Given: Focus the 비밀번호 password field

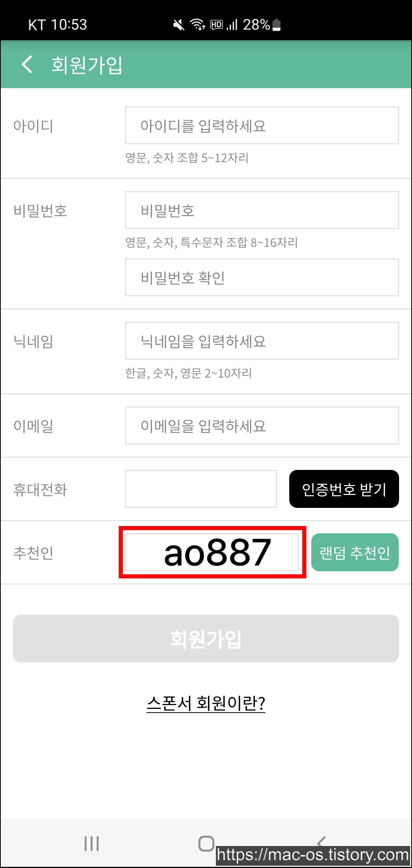Looking at the screenshot, I should (262, 210).
